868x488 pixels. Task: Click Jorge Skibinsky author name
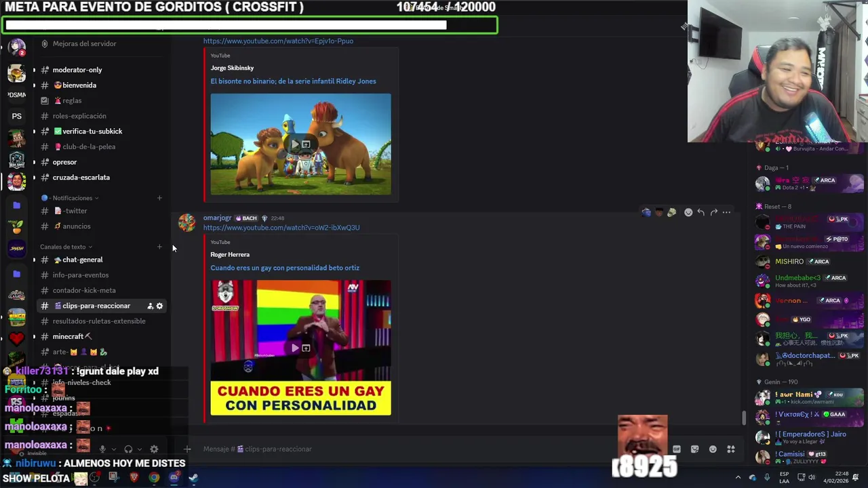click(x=232, y=68)
